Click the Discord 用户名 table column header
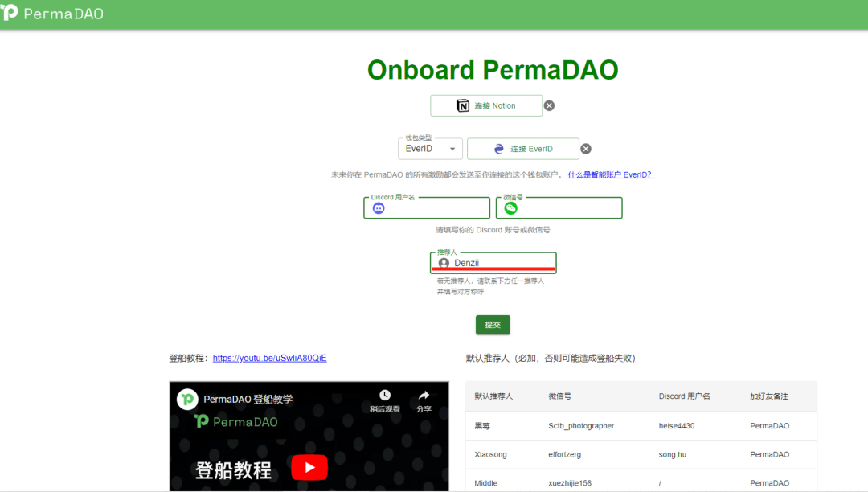This screenshot has height=492, width=868. coord(684,396)
